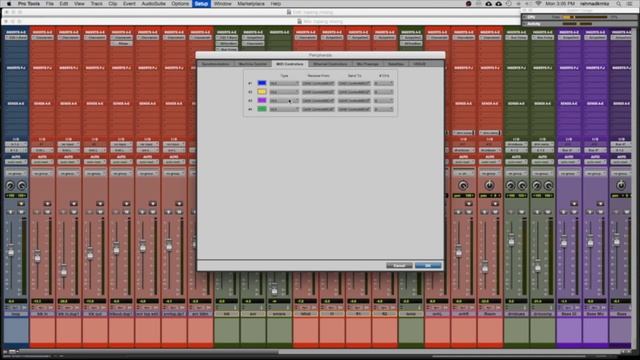Open Receive From dropdown for controller #1
The image size is (640, 360).
pyautogui.click(x=318, y=83)
